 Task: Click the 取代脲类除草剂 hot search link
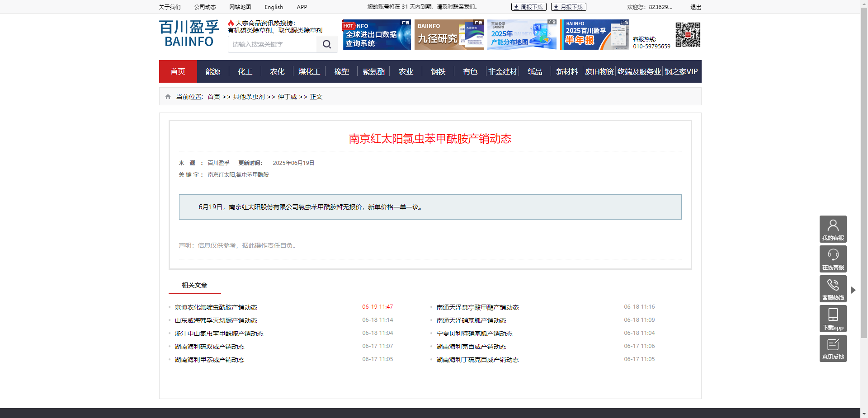tap(301, 30)
